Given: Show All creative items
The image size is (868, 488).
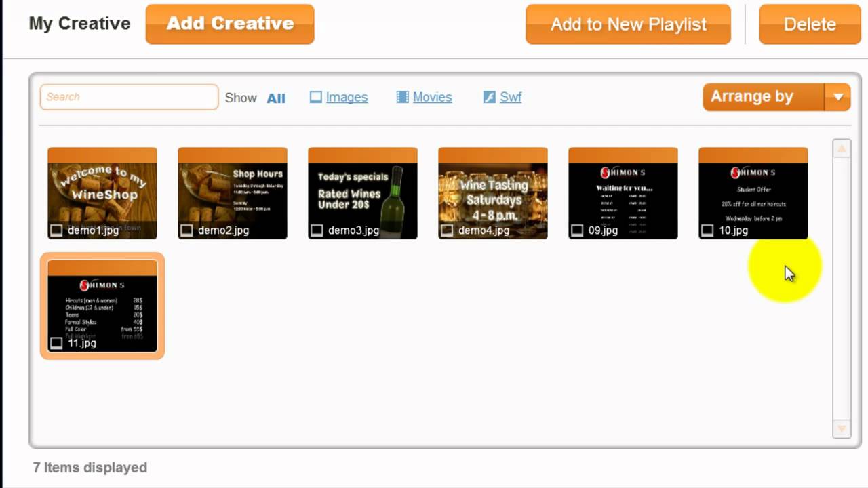Looking at the screenshot, I should [276, 98].
